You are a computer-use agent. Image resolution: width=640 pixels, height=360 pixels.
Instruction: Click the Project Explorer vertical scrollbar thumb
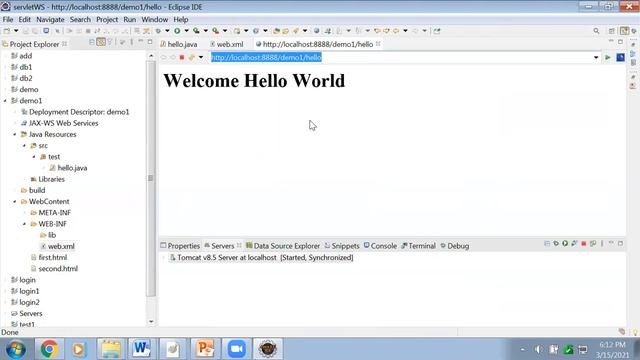151,178
